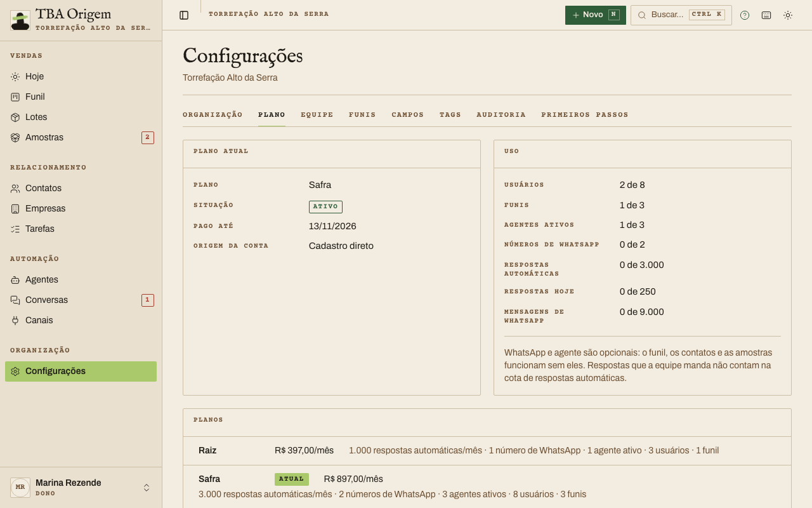Select the Raiz plan row name
Screen dimensions: 812x508
[x=207, y=450]
